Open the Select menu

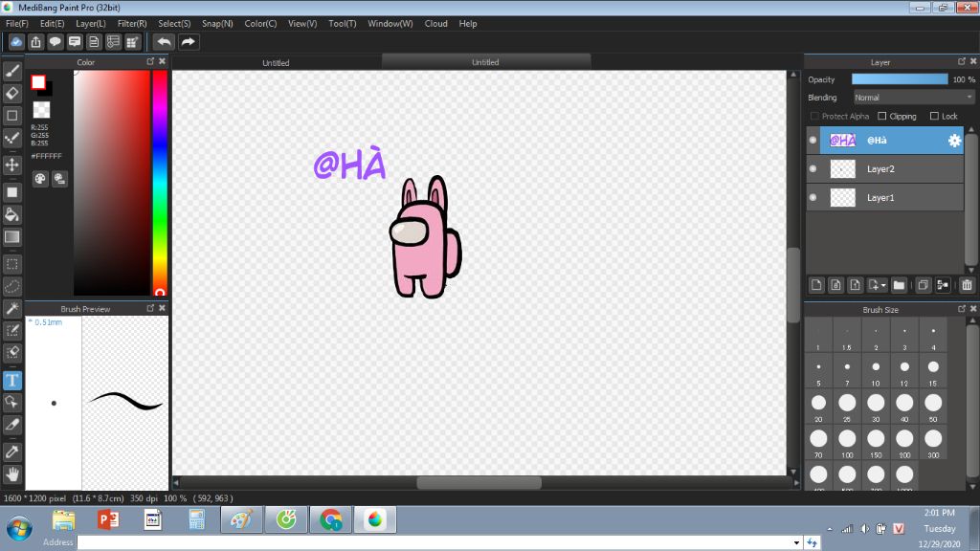pyautogui.click(x=174, y=24)
